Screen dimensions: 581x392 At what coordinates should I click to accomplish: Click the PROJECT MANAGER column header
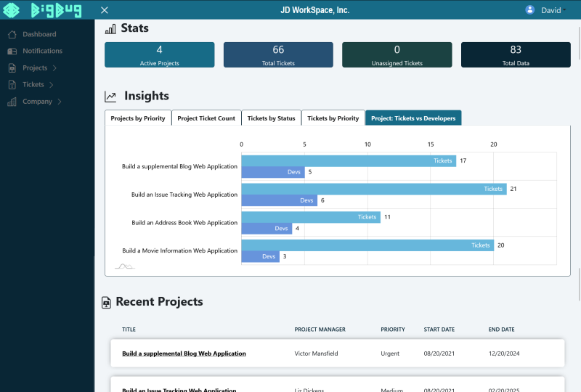point(320,330)
